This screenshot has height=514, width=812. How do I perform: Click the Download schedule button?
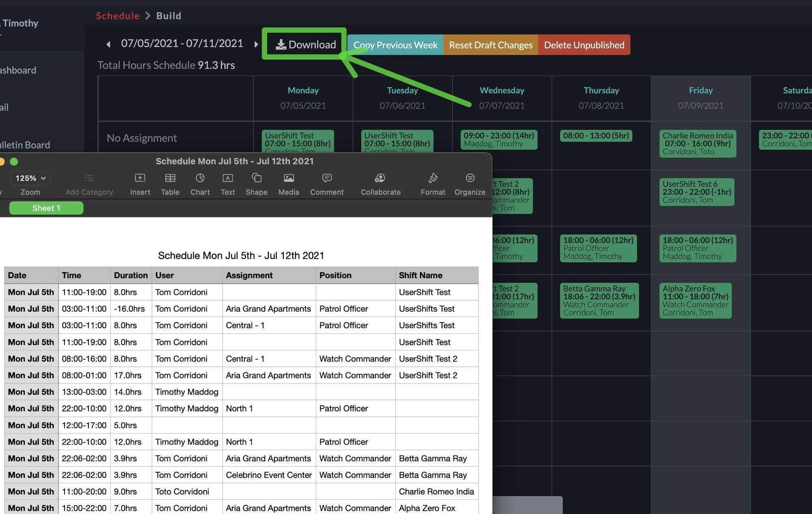pyautogui.click(x=305, y=44)
